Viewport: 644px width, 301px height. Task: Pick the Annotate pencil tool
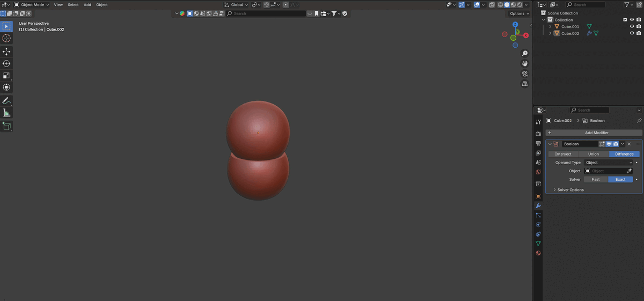(x=6, y=101)
